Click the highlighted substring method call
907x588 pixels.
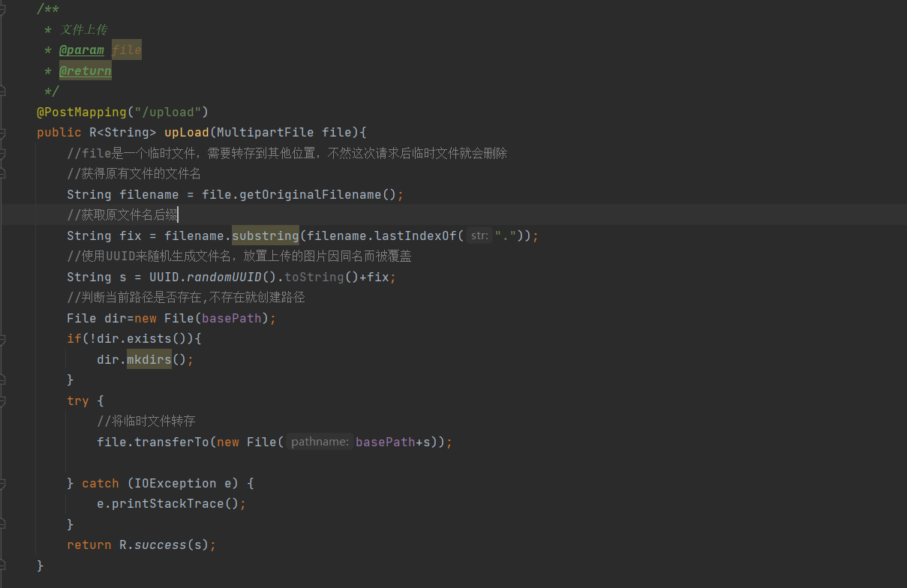(x=266, y=235)
